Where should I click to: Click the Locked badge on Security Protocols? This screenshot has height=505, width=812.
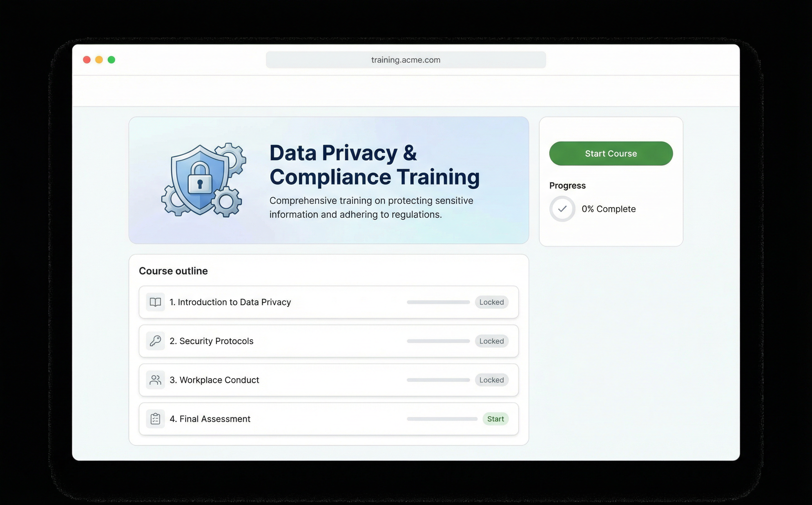[491, 341]
